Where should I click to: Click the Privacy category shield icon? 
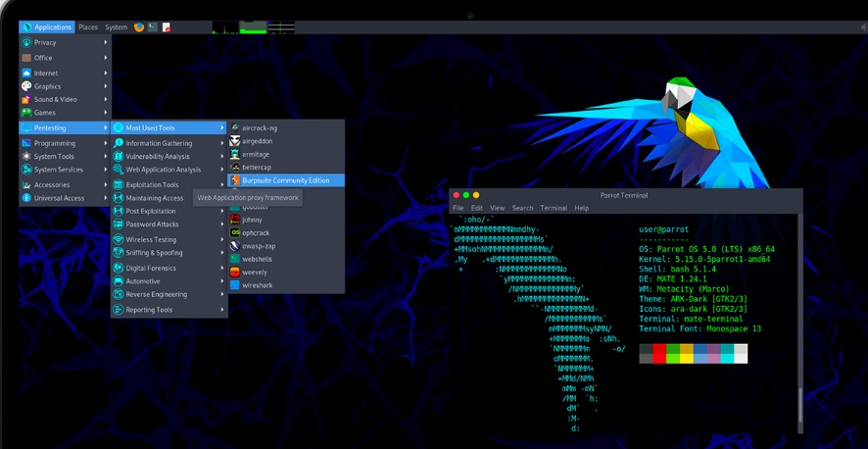pyautogui.click(x=26, y=42)
